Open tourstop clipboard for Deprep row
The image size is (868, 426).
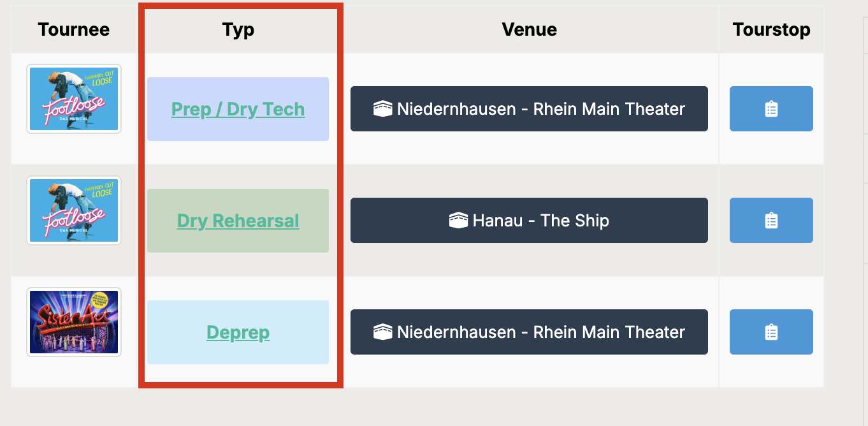771,332
